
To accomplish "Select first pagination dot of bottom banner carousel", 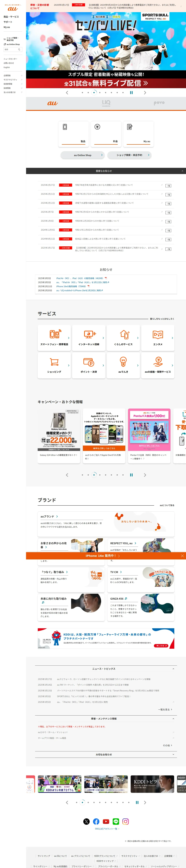I will pyautogui.click(x=77, y=802).
